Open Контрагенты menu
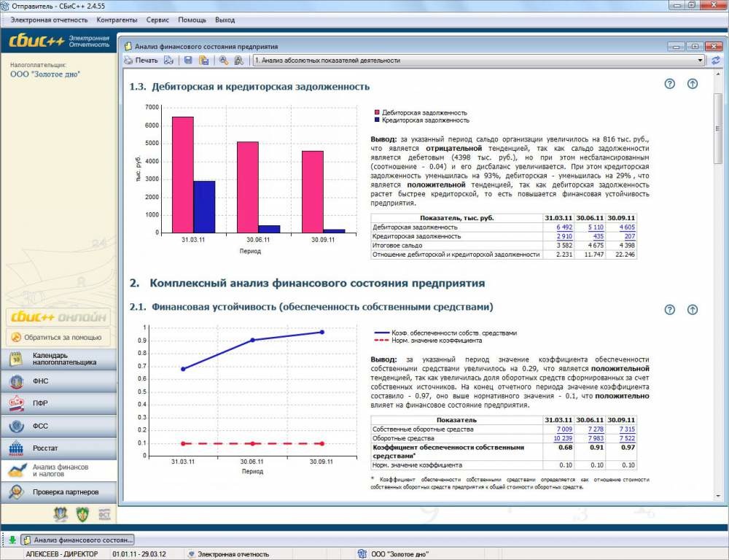The height and width of the screenshot is (560, 729). [117, 20]
